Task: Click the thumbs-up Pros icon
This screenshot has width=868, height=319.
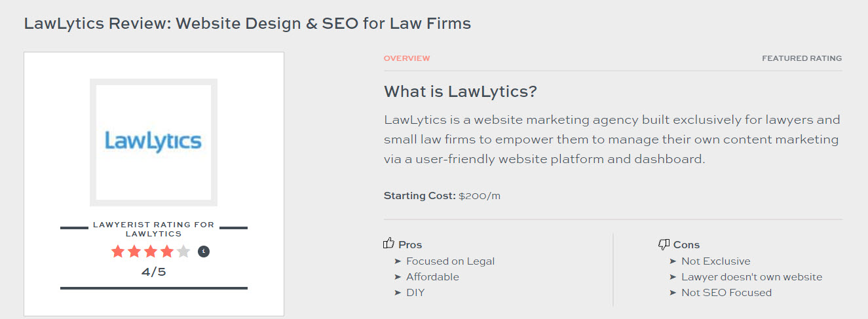Action: coord(389,244)
